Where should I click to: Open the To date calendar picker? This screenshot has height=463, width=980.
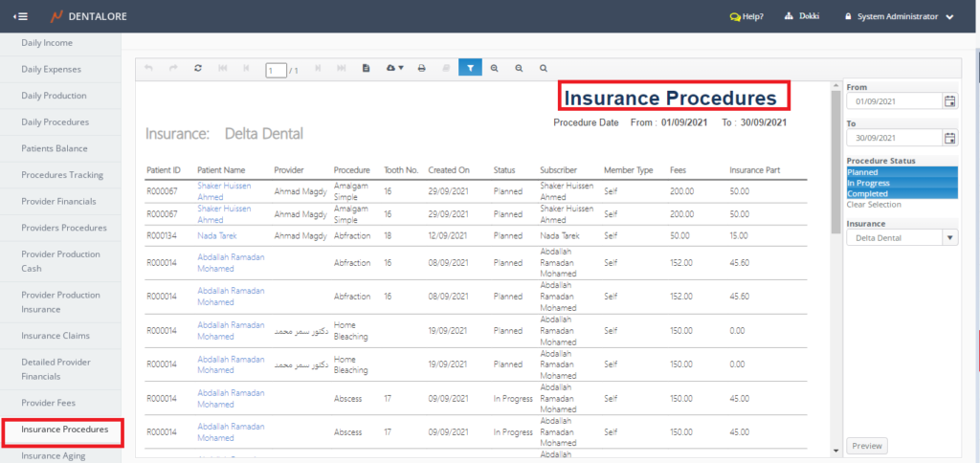tap(949, 137)
